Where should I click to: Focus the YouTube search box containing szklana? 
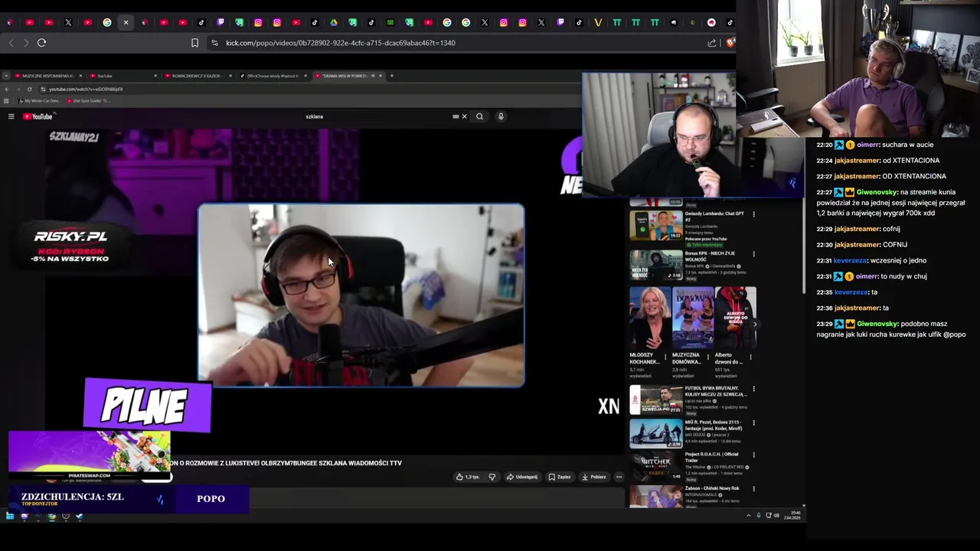(375, 116)
